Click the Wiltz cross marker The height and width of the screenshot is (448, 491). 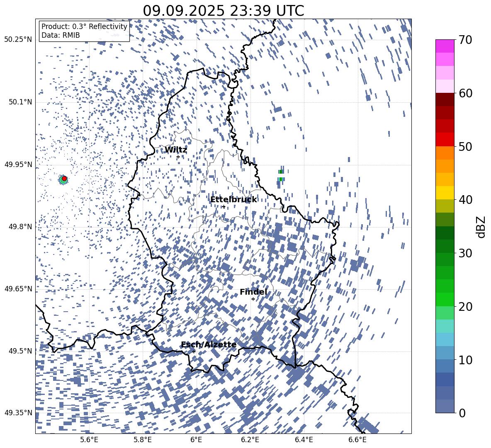178,157
